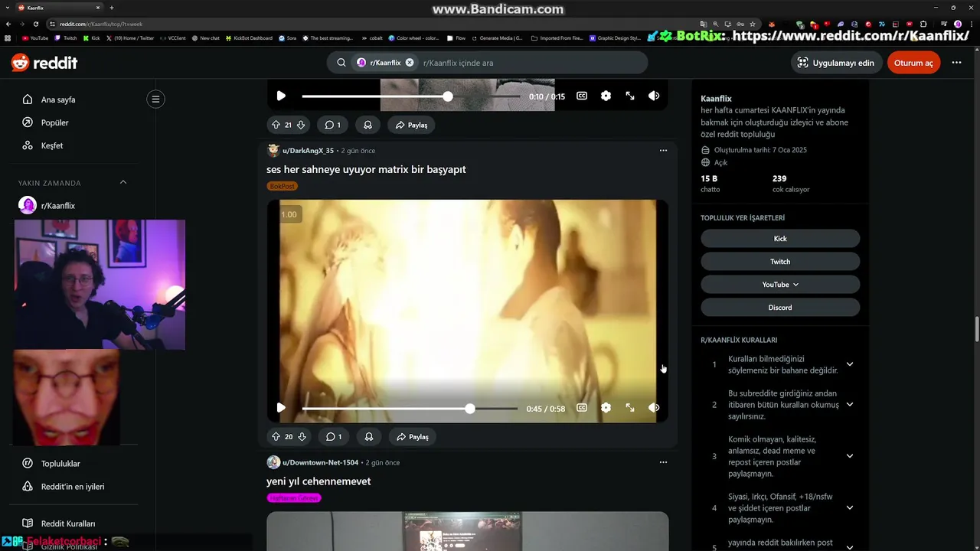This screenshot has height=551, width=980.
Task: Toggle fullscreen on the matrix video
Action: (x=629, y=408)
